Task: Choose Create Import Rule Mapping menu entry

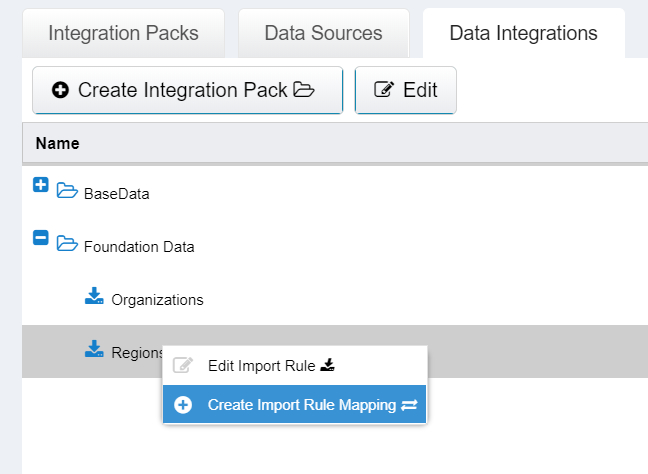Action: coord(301,405)
